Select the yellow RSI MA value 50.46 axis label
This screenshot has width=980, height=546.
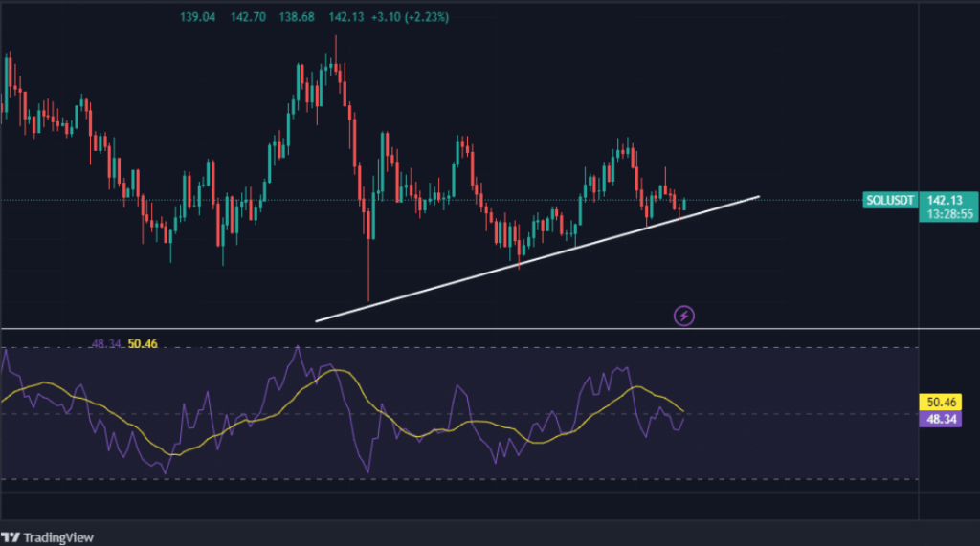(941, 402)
